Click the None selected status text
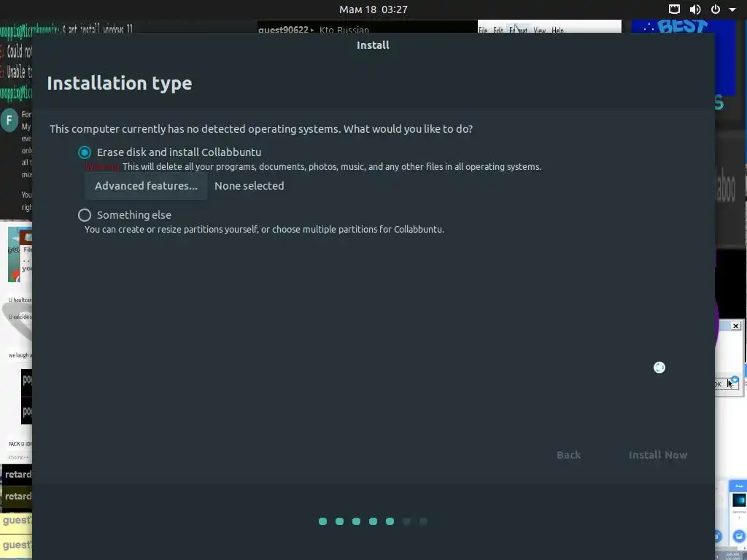 click(x=249, y=186)
